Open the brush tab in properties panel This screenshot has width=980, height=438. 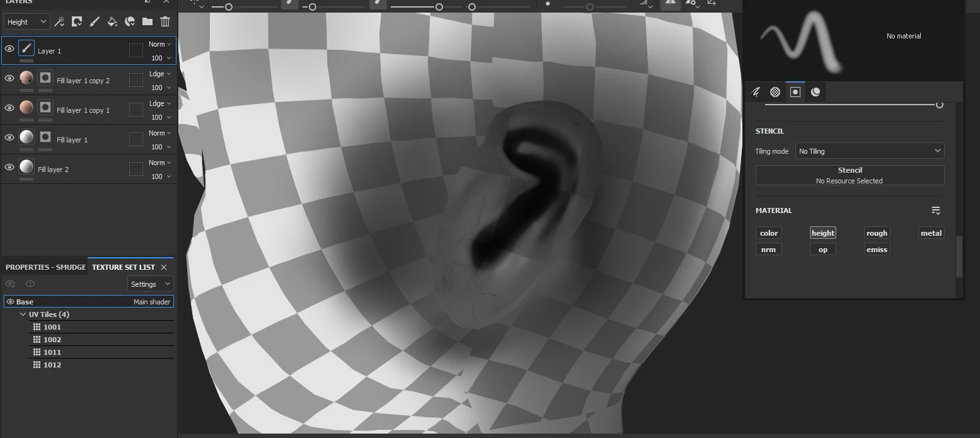pos(756,92)
